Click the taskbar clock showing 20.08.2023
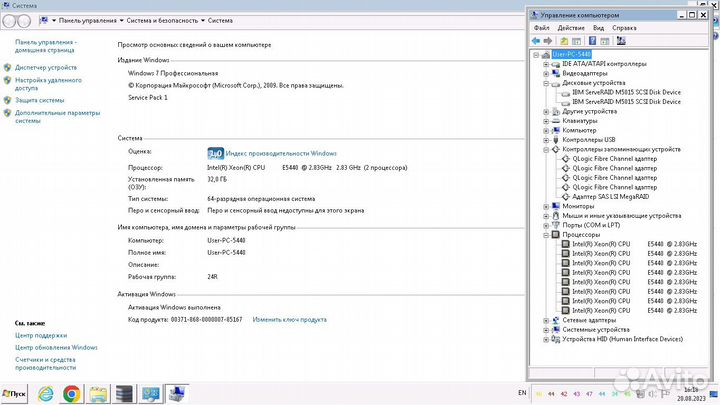 click(x=691, y=394)
